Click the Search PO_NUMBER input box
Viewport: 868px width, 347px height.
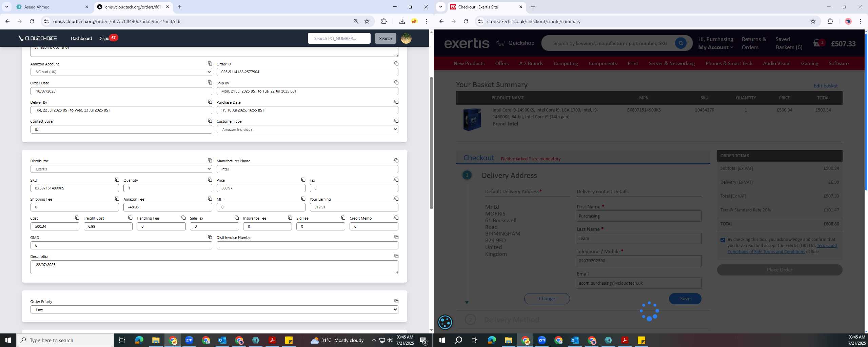click(339, 38)
